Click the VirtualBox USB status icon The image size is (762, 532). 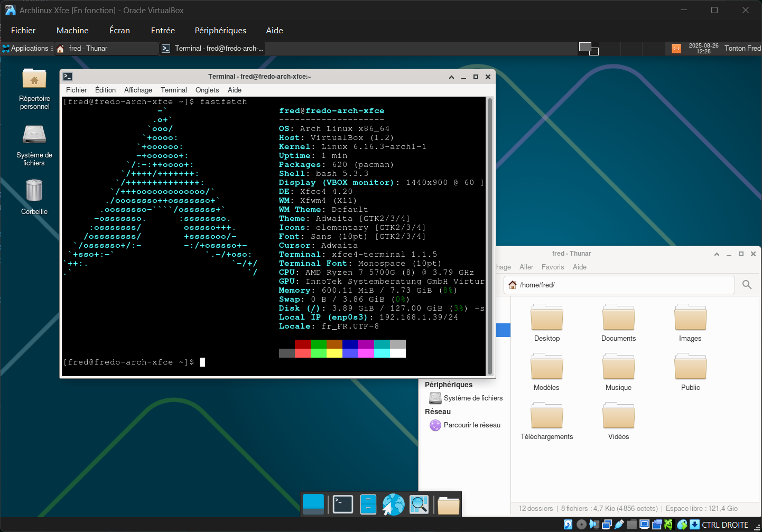(619, 525)
